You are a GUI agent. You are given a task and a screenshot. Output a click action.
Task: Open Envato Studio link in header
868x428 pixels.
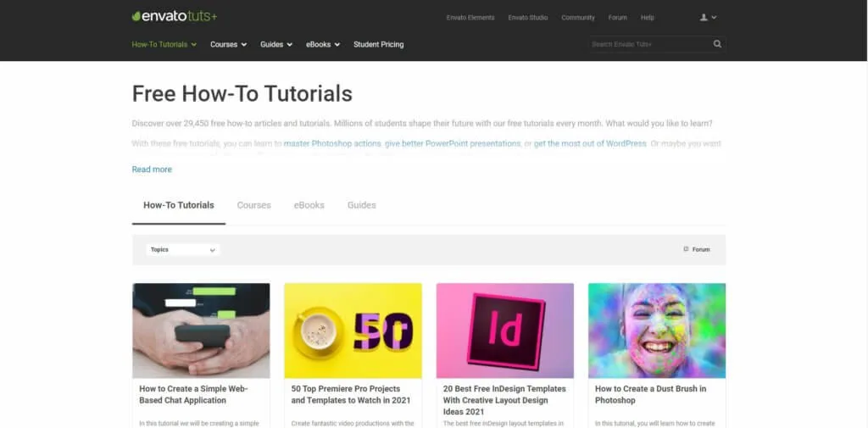click(528, 18)
